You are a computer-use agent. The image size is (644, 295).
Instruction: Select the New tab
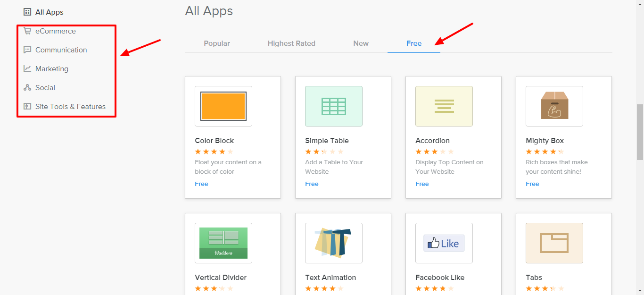[x=361, y=43]
